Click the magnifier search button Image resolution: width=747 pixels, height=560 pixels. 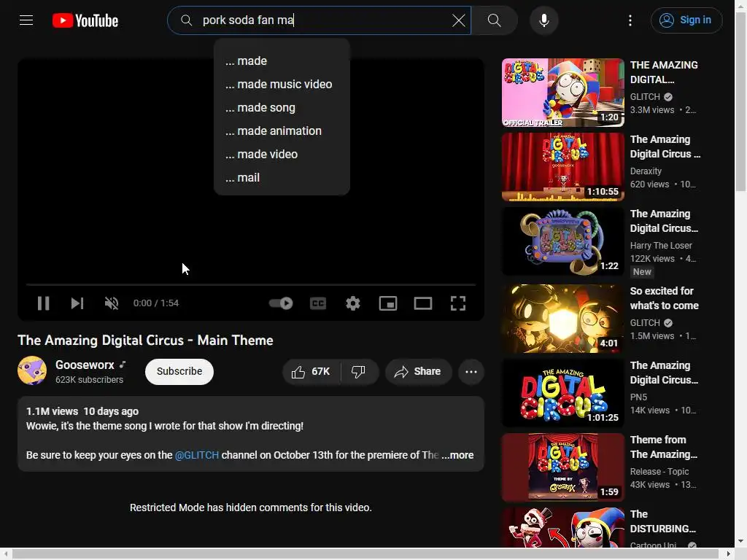coord(494,20)
